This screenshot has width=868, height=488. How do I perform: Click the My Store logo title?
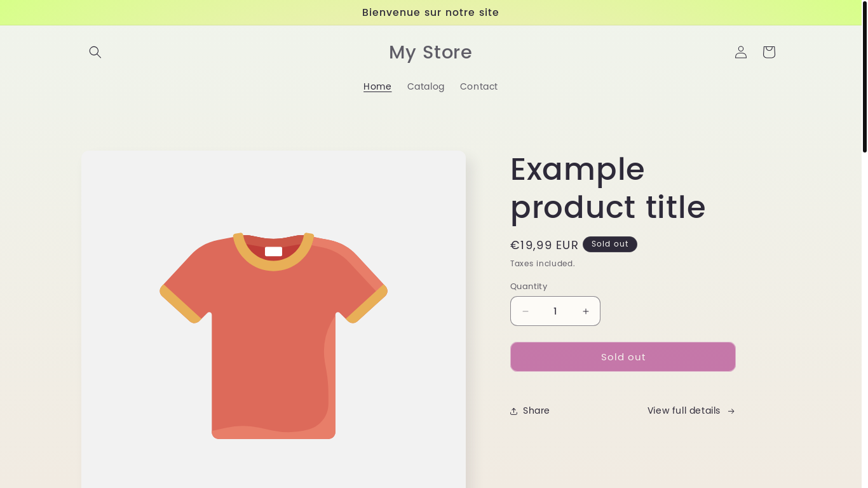(x=430, y=52)
